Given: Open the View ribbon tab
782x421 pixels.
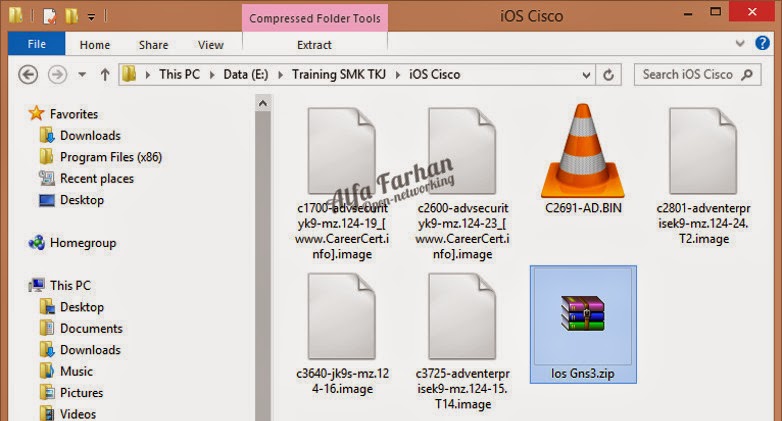Looking at the screenshot, I should click(x=210, y=45).
